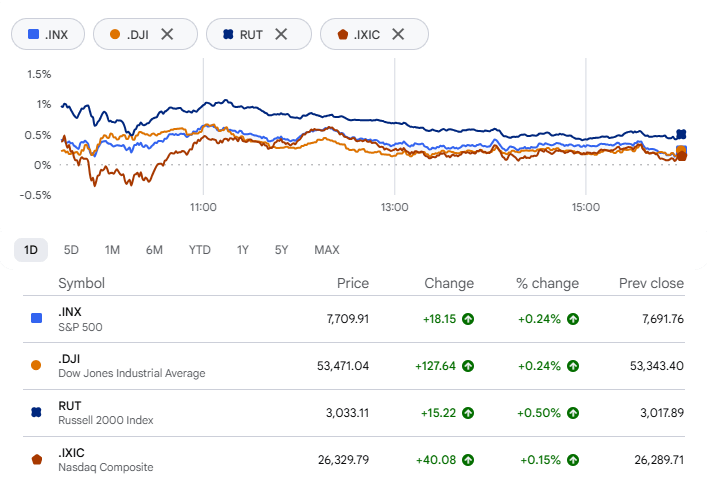707x489 pixels.
Task: Remove .DJI chip with its X icon
Action: tap(167, 34)
